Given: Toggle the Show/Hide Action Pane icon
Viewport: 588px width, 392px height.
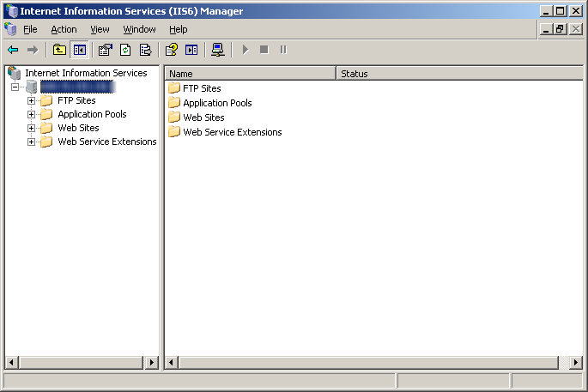Looking at the screenshot, I should tap(191, 50).
